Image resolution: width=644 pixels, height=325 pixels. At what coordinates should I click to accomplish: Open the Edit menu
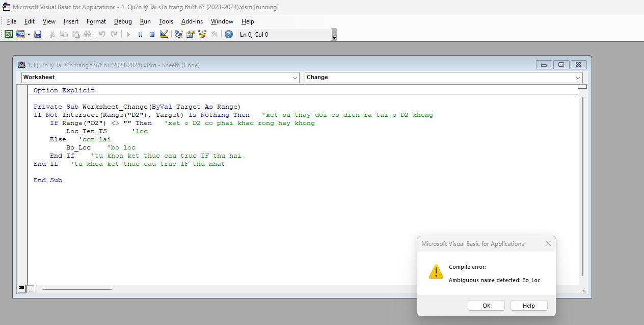point(30,21)
